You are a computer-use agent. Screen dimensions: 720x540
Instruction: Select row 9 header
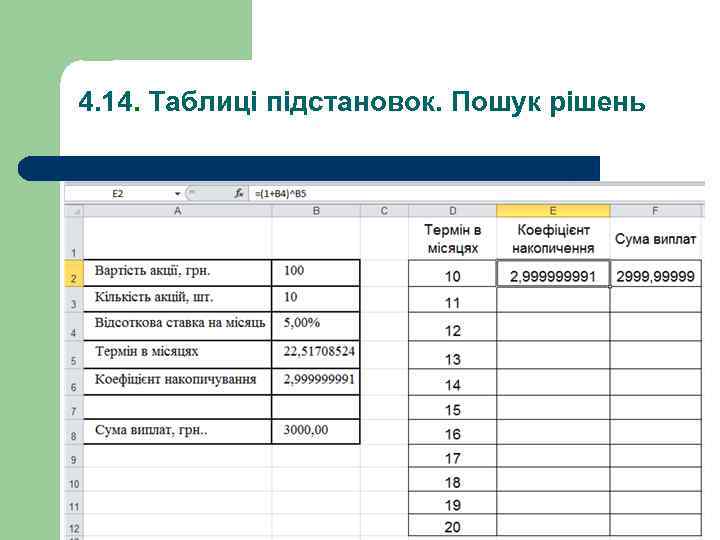click(x=74, y=456)
